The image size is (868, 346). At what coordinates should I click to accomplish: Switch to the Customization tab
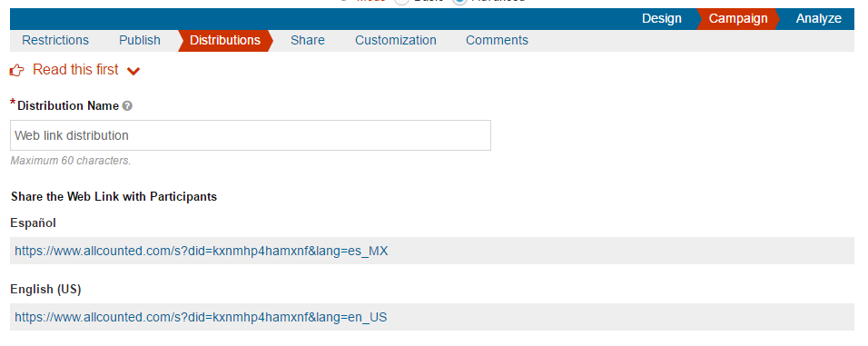coord(396,41)
